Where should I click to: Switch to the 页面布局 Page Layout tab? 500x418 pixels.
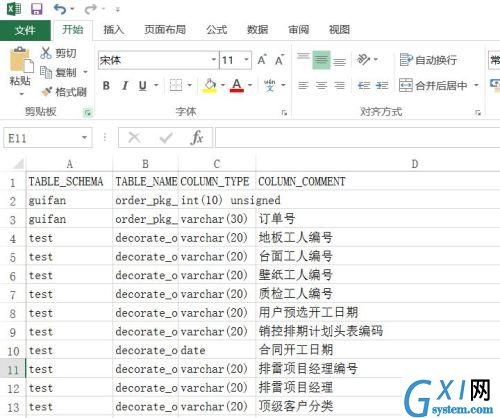[x=165, y=30]
